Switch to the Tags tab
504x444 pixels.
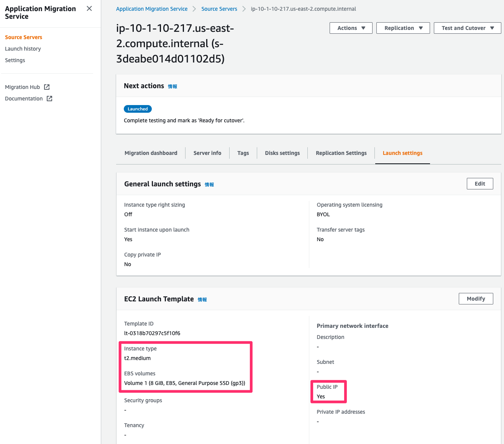tap(243, 153)
